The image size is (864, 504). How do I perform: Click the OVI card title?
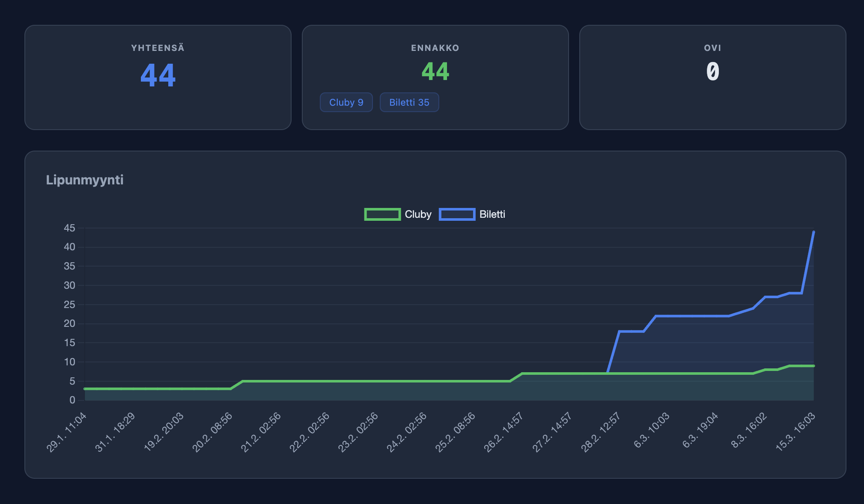click(x=712, y=48)
